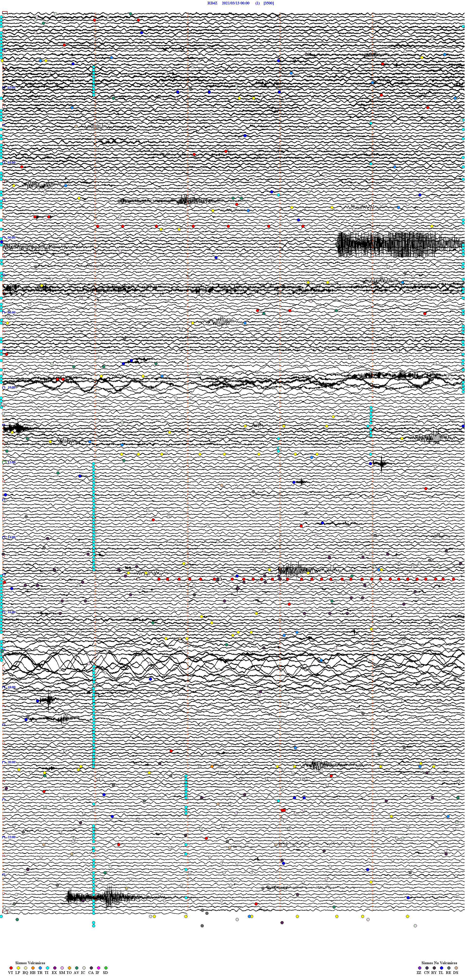Click the RB4Z station name header
The height and width of the screenshot is (980, 467).
[x=212, y=3]
